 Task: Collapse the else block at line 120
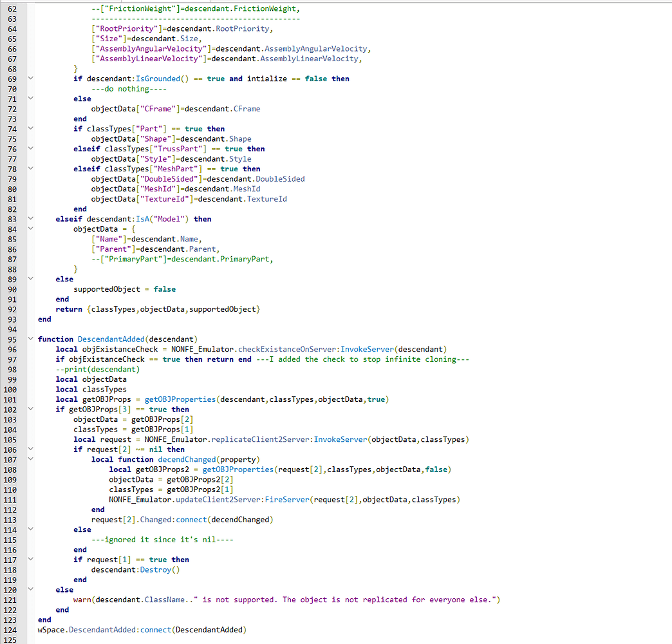click(30, 589)
